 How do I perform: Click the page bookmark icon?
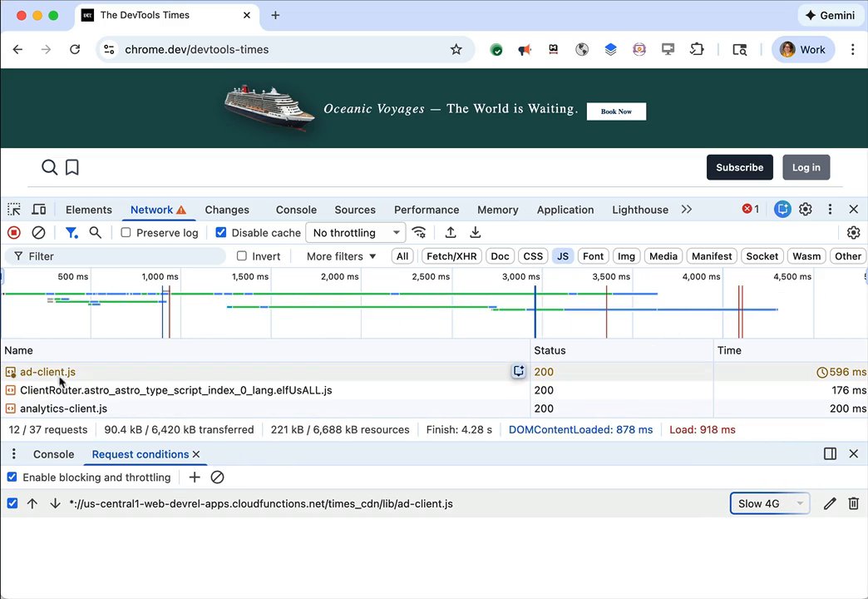[x=72, y=166]
